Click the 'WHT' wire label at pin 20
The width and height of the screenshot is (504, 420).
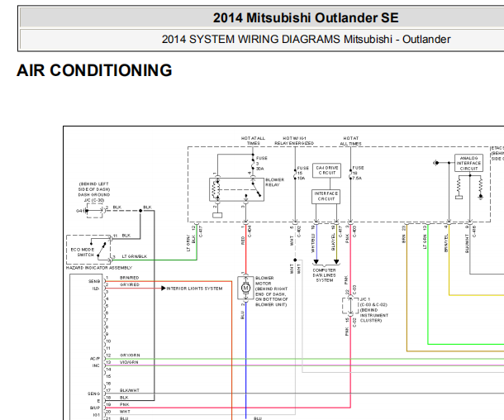coord(125,411)
